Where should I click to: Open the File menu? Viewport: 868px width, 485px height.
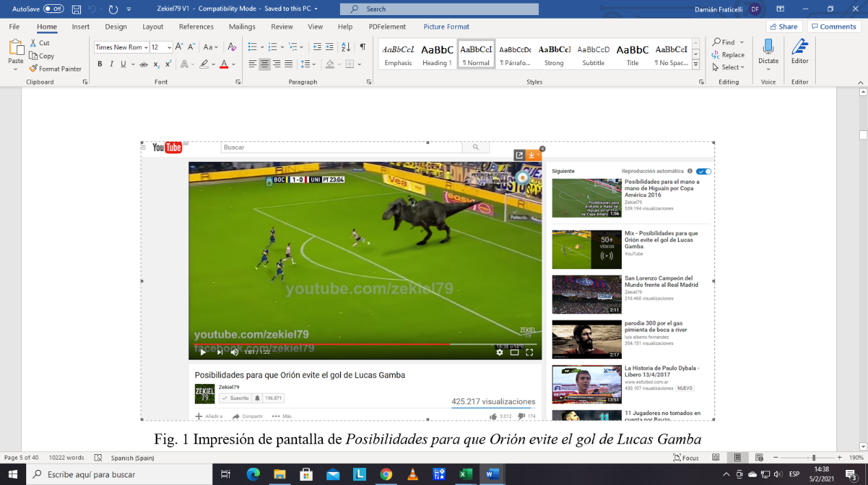click(14, 27)
